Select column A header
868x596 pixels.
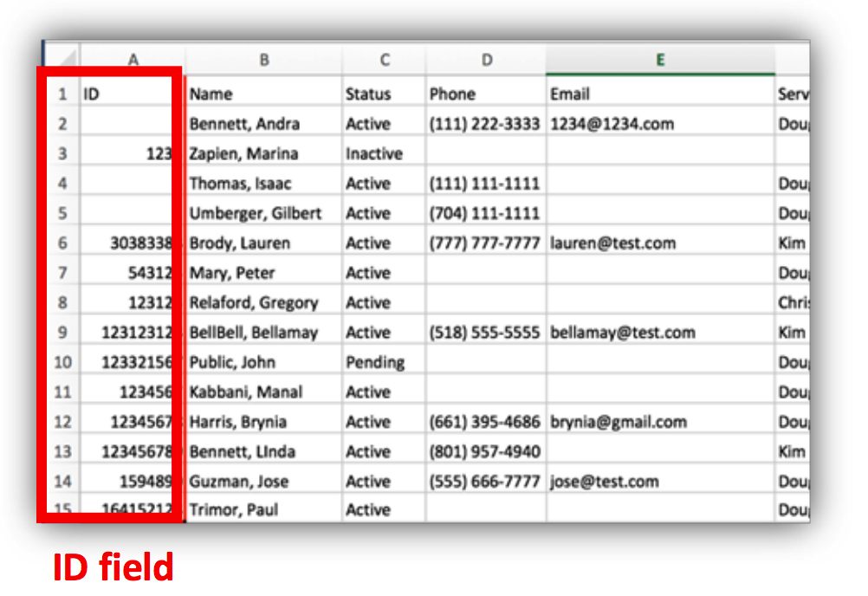(x=133, y=60)
